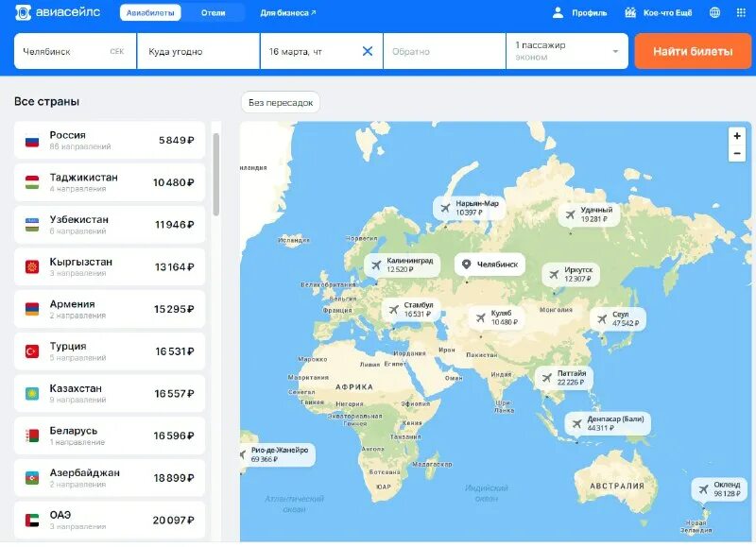Click the apps grid icon in header

740,12
